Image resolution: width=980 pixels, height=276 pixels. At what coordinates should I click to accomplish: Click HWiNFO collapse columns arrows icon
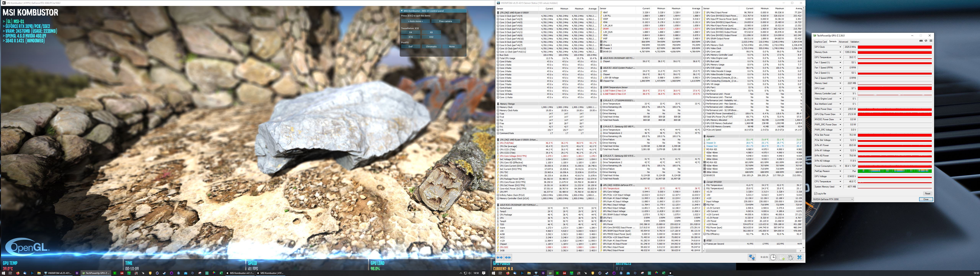pyautogui.click(x=507, y=257)
